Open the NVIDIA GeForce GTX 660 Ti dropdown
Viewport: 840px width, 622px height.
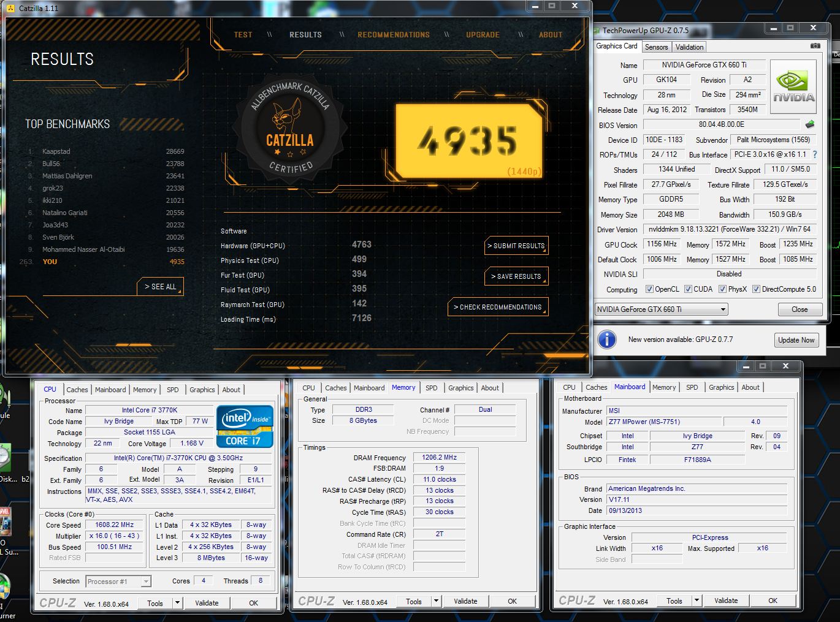[x=662, y=309]
